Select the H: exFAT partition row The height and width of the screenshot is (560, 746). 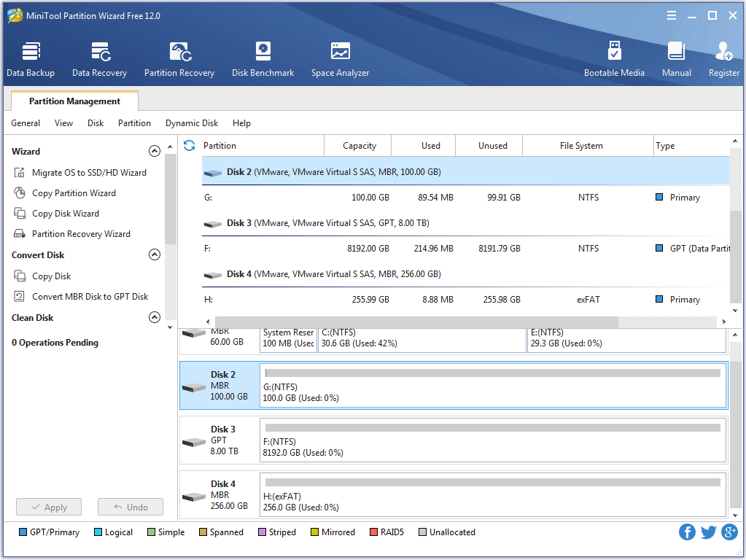(x=466, y=299)
